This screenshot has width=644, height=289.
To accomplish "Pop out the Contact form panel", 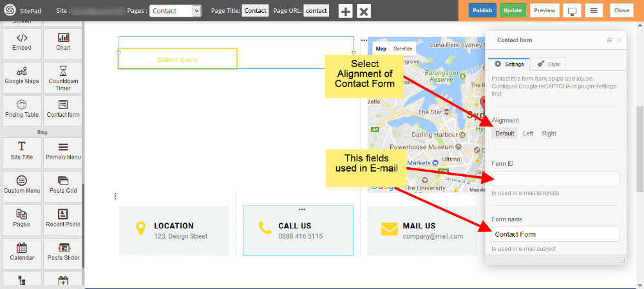I will 609,40.
